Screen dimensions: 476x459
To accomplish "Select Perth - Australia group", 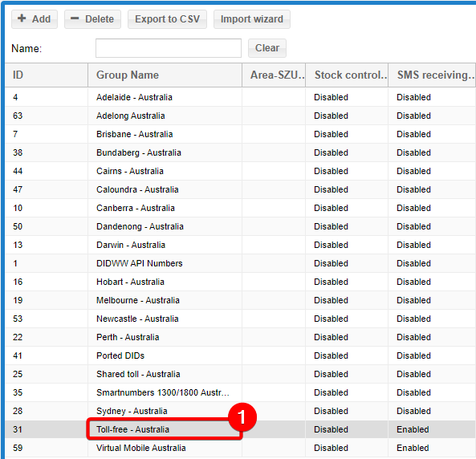I will 128,337.
